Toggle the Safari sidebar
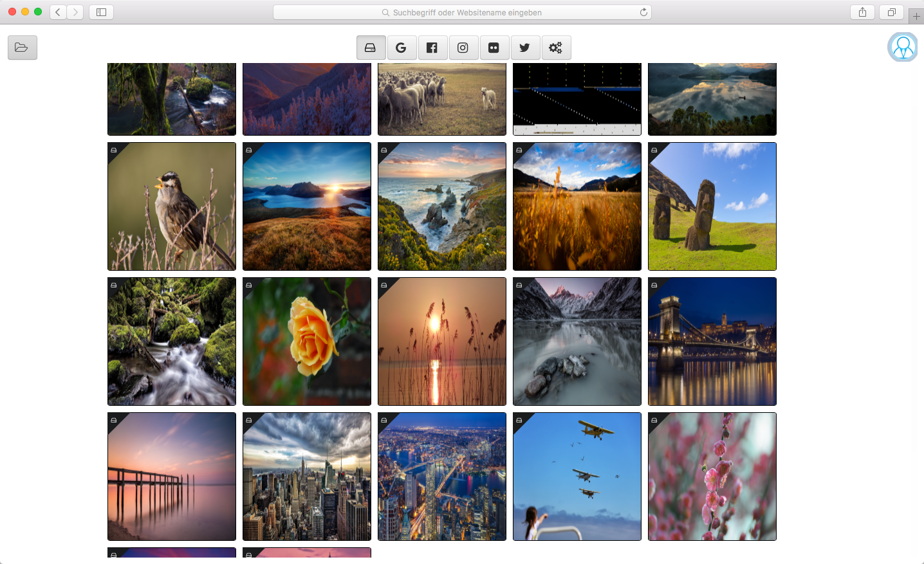924x564 pixels. [x=101, y=12]
